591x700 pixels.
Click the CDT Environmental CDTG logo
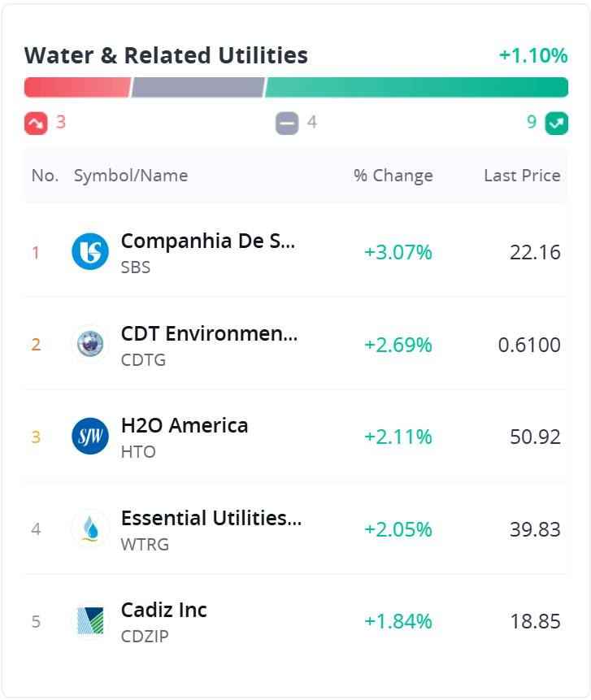point(90,344)
